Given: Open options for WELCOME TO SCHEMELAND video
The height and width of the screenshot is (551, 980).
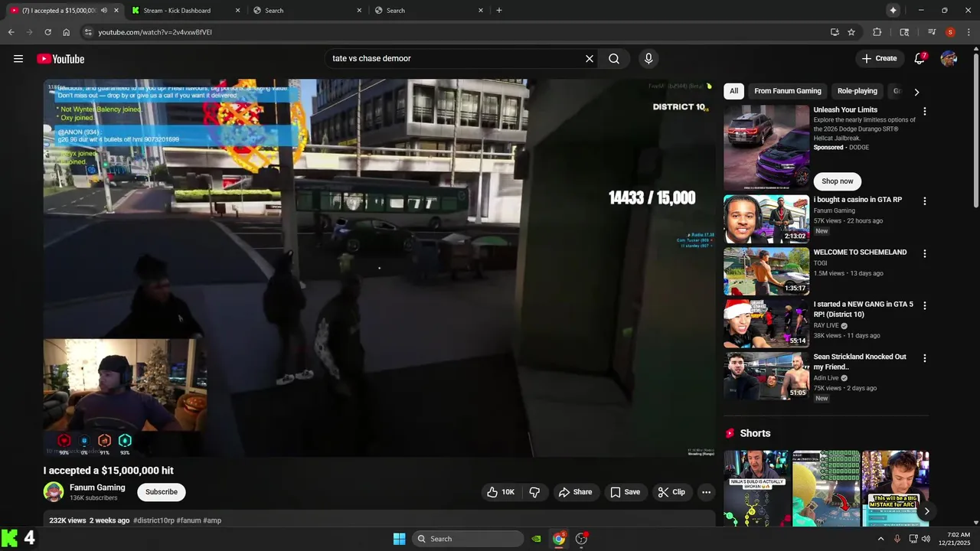Looking at the screenshot, I should point(924,253).
